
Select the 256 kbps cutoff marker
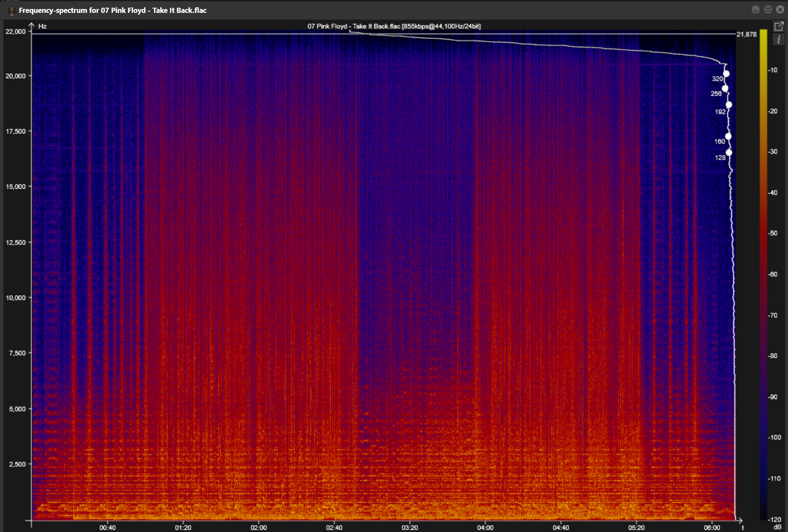tap(725, 88)
